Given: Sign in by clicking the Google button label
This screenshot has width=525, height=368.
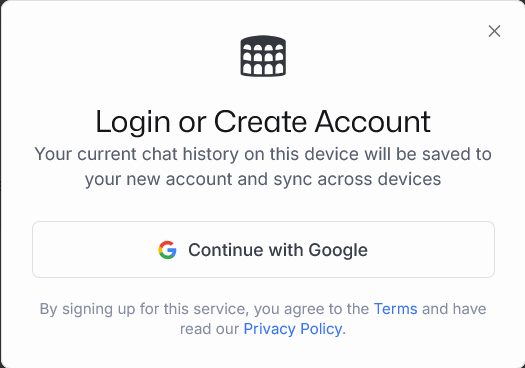Looking at the screenshot, I should coord(278,250).
